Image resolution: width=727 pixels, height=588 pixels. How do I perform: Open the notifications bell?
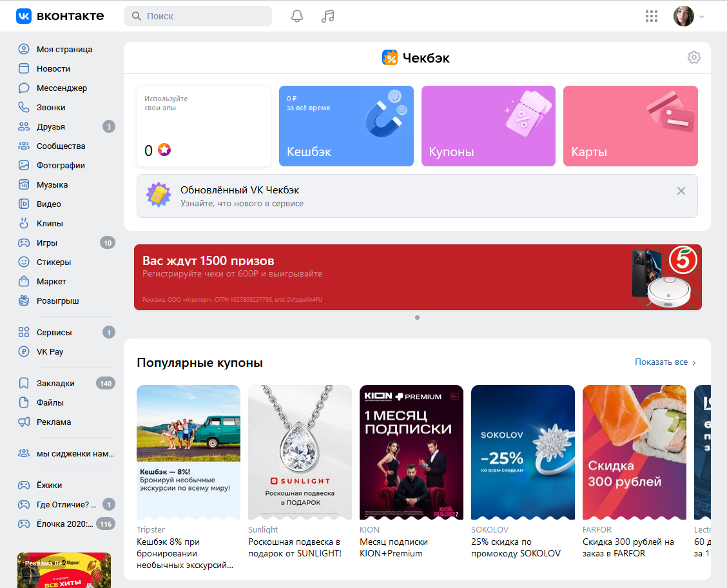[296, 16]
